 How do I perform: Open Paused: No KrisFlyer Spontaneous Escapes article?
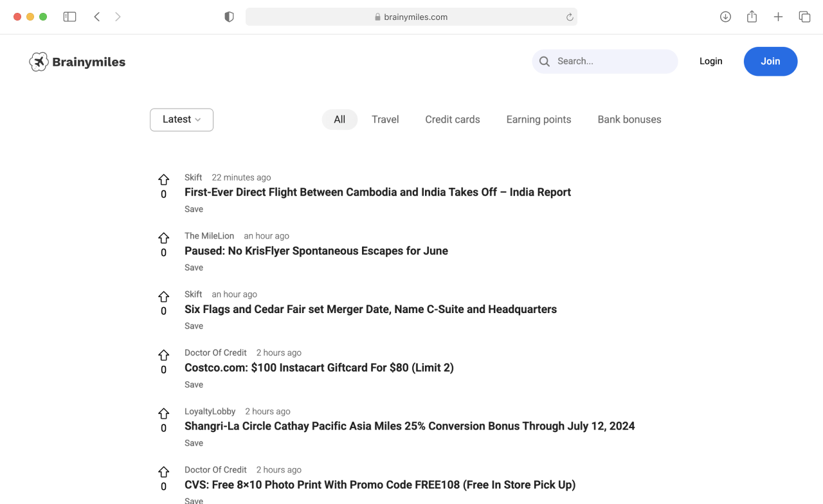[316, 251]
